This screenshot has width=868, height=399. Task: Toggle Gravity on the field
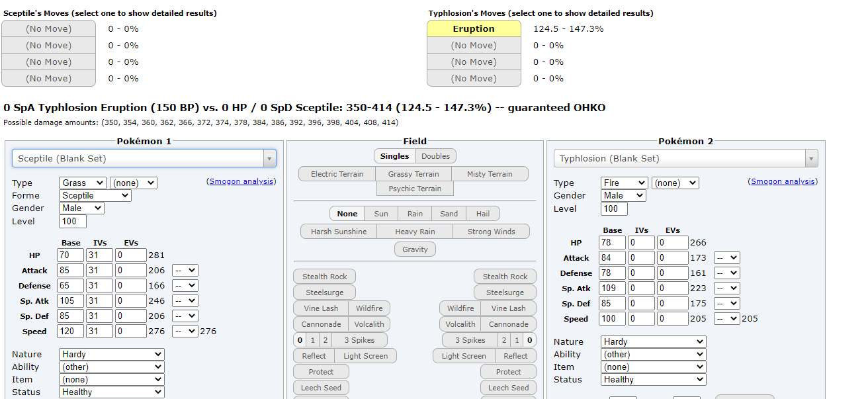pyautogui.click(x=415, y=249)
